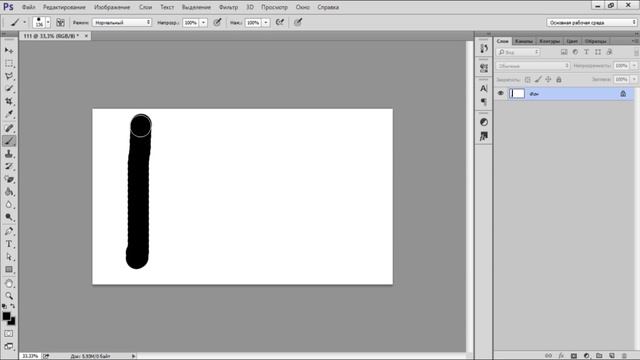640x360 pixels.
Task: Select the Path Selection tool
Action: coord(9,257)
